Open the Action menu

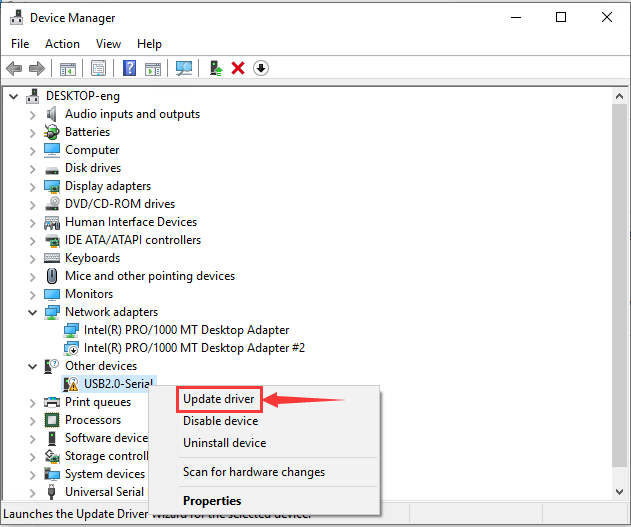[62, 43]
